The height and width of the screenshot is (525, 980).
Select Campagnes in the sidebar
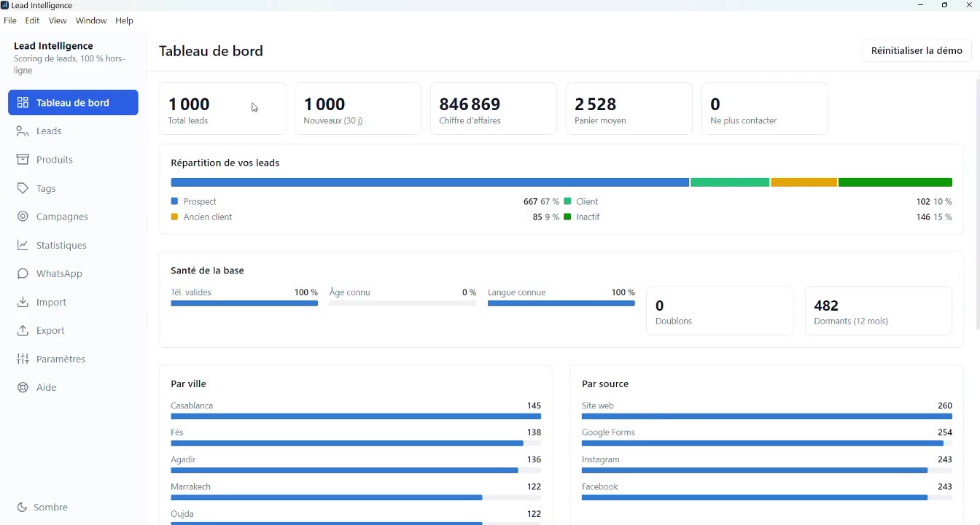73,217
